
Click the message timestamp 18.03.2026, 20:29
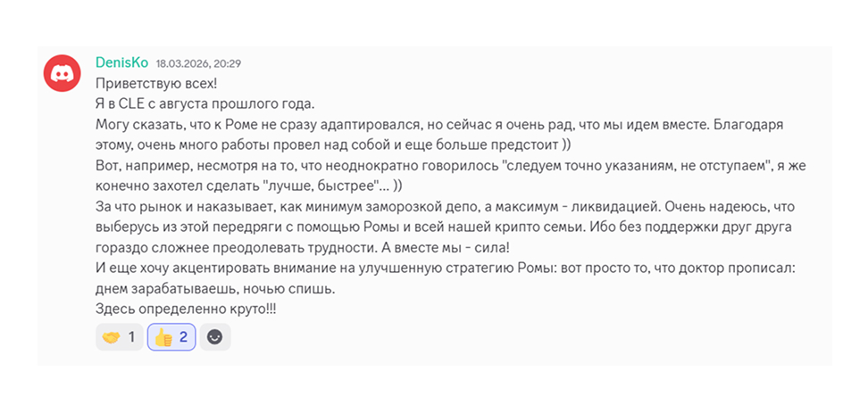[198, 63]
